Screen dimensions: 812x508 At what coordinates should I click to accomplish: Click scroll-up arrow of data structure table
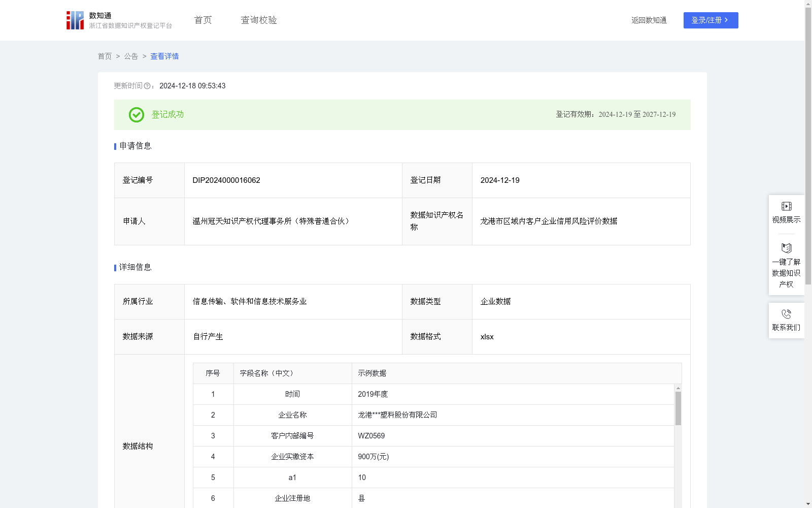click(x=678, y=388)
